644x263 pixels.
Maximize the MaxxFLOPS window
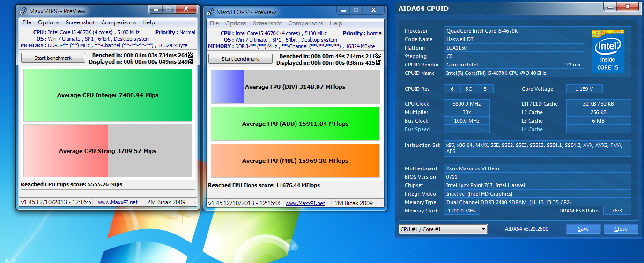(355, 10)
